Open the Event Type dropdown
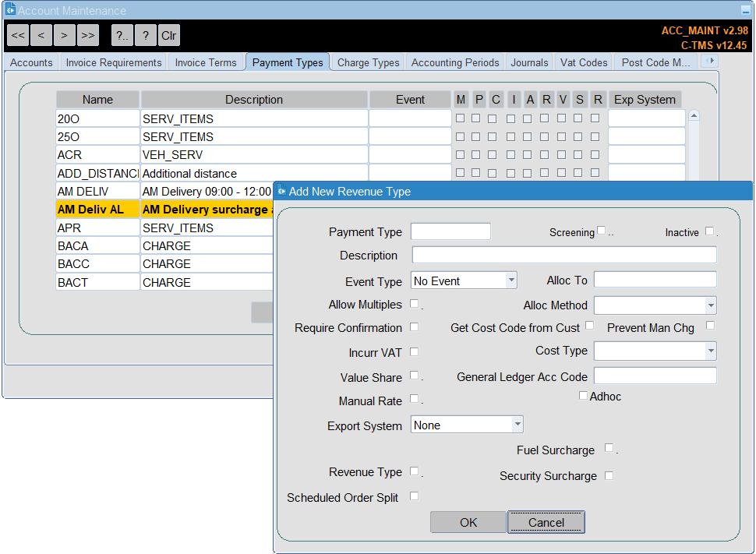The width and height of the screenshot is (756, 554). coord(511,281)
